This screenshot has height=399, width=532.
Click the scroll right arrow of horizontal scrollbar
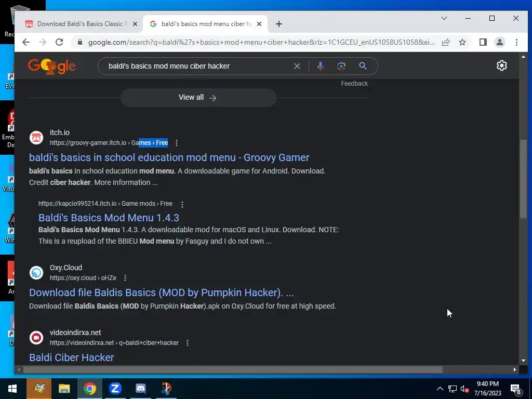[515, 369]
